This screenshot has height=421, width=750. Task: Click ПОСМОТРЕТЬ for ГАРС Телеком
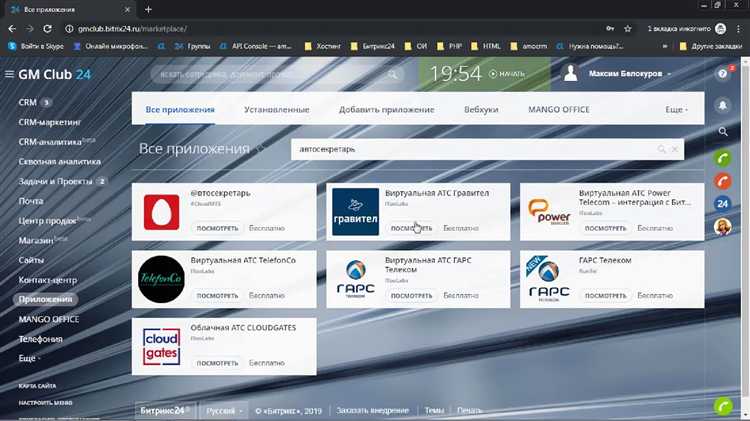606,296
